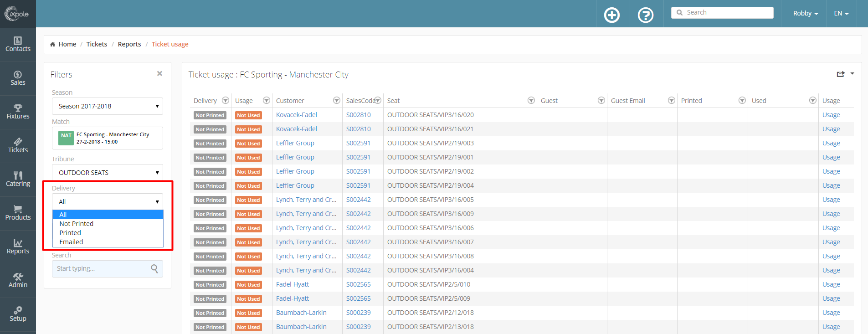The height and width of the screenshot is (334, 868).
Task: Click Not Printed badge for seat VIP3/16/020
Action: [x=210, y=115]
